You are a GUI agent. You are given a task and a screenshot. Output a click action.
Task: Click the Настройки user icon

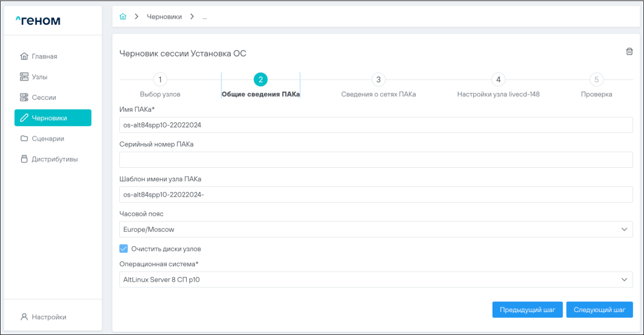click(x=24, y=317)
